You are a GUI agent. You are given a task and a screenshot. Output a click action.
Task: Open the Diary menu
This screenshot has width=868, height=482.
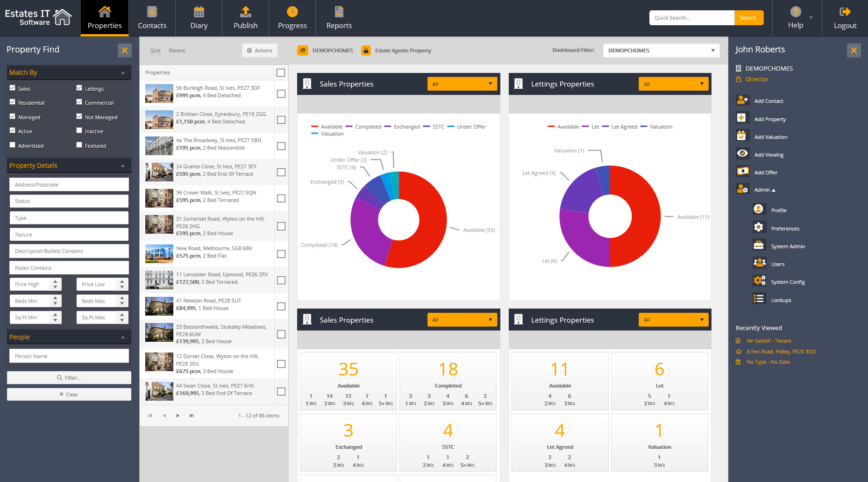(x=199, y=18)
